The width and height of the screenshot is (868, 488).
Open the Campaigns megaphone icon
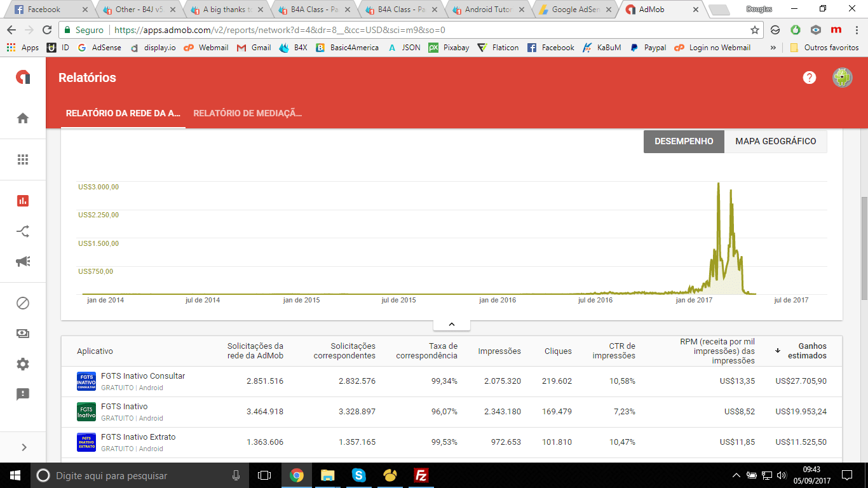23,262
